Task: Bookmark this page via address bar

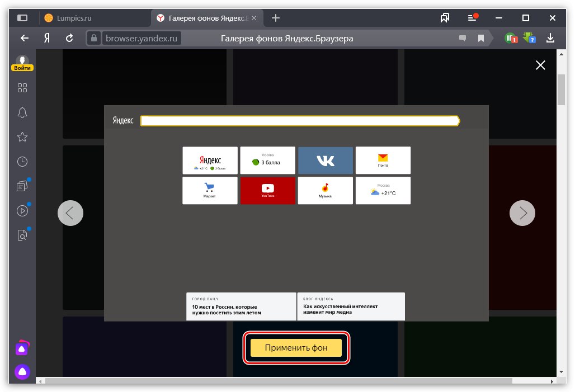Action: 481,38
